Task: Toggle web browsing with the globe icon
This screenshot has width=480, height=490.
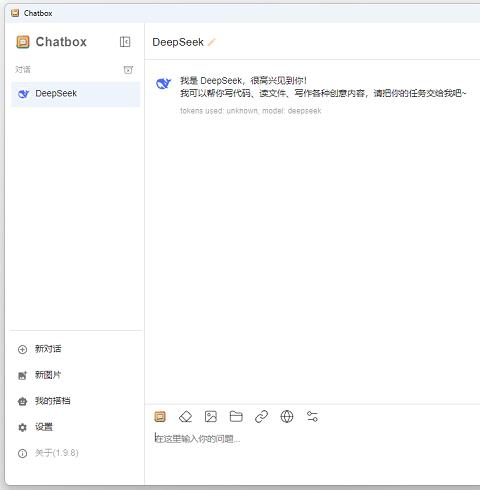Action: tap(287, 417)
